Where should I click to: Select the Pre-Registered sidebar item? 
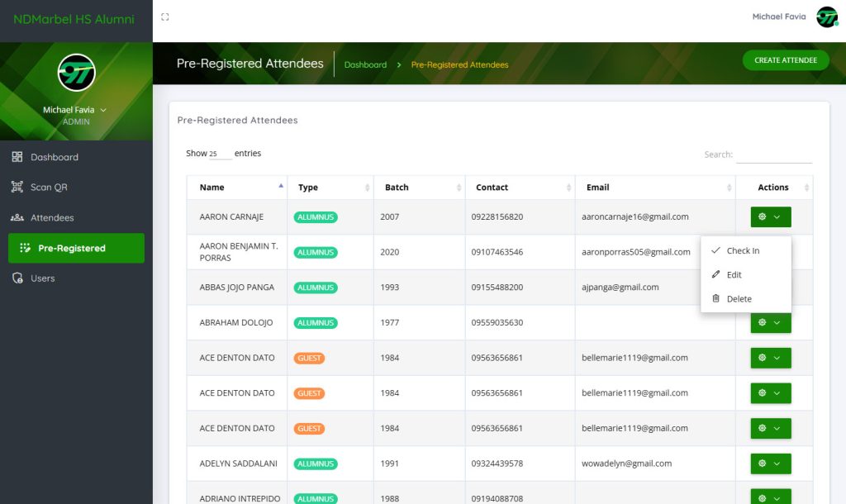pos(76,248)
